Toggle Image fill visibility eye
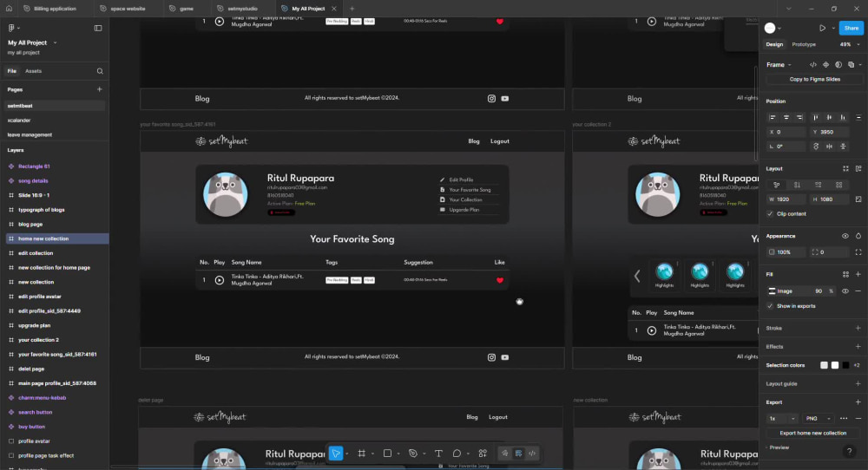The image size is (868, 470). 845,290
